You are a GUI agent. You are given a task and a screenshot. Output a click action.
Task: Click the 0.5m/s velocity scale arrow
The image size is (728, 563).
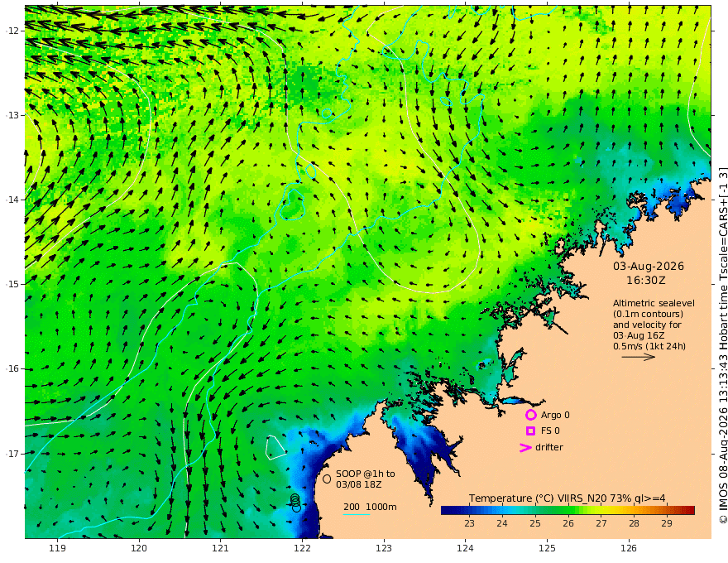coord(639,357)
